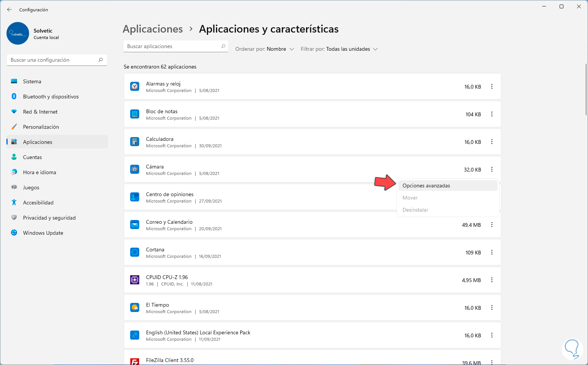Click the Accesibilidad figure icon
The width and height of the screenshot is (588, 365).
[x=14, y=203]
